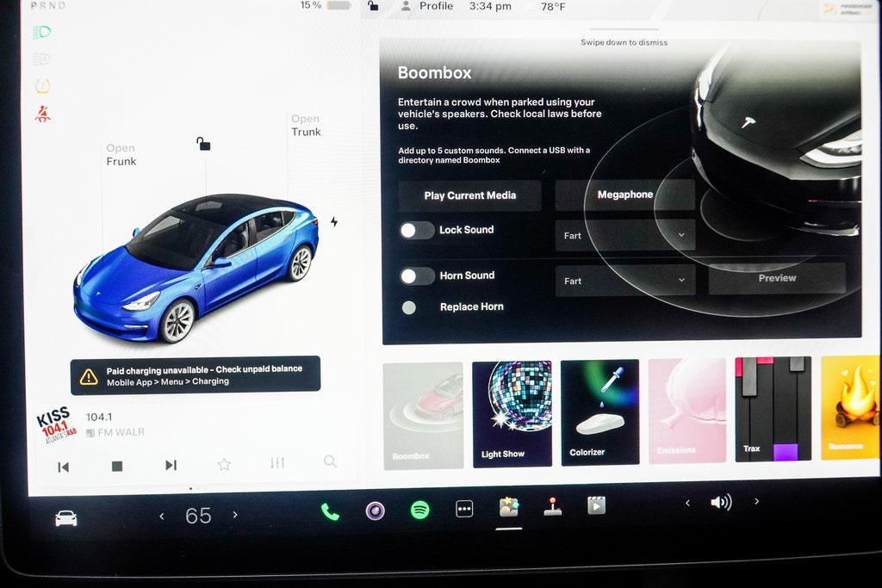
Task: Expand the Lock Sound Fart dropdown
Action: [x=624, y=235]
